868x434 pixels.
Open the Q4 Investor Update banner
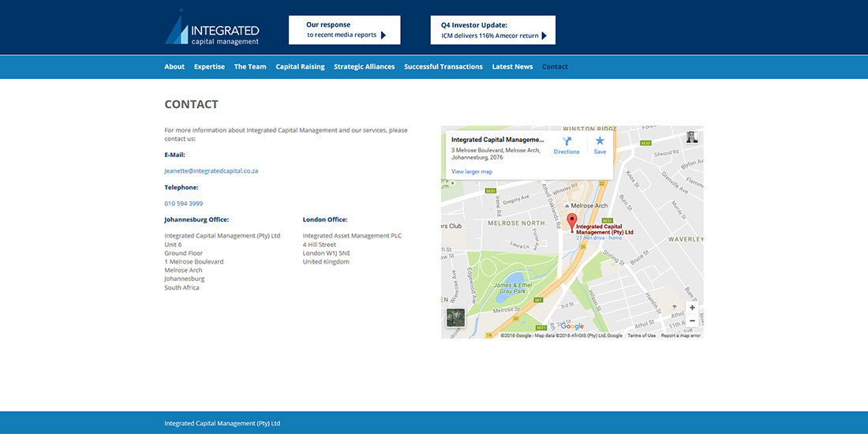(x=492, y=30)
